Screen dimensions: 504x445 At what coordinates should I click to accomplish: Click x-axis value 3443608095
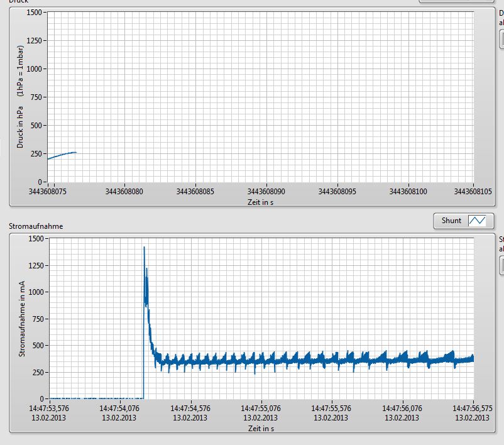[337, 191]
